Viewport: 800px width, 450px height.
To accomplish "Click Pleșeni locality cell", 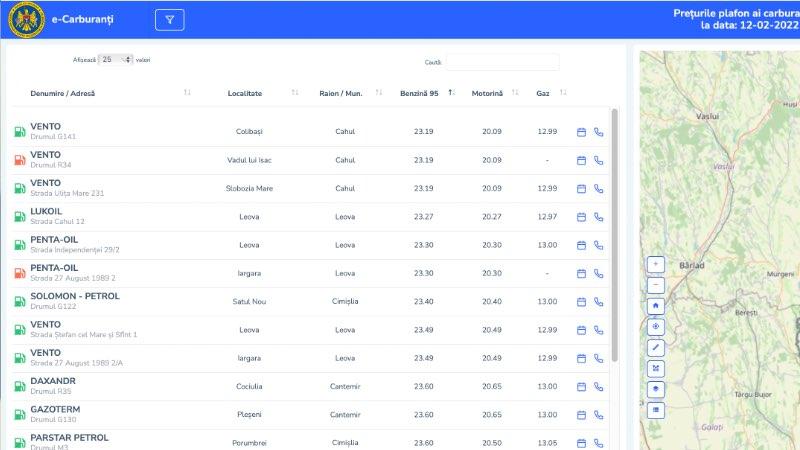I will click(249, 415).
